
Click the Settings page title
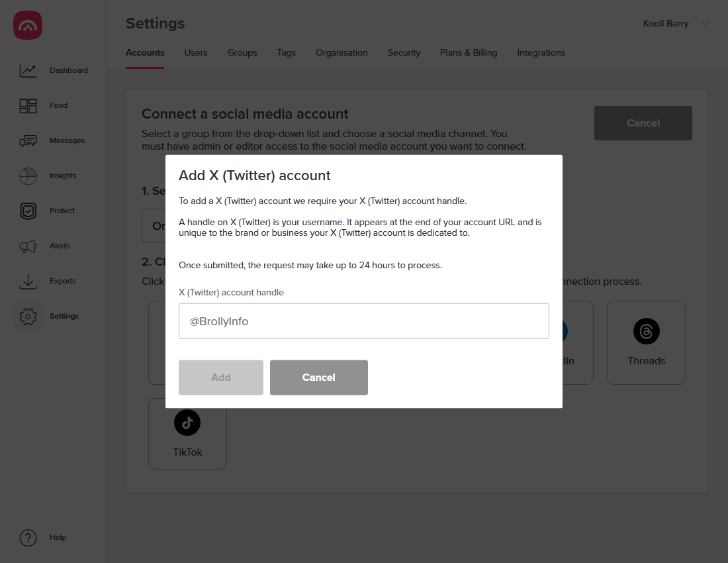pos(155,23)
